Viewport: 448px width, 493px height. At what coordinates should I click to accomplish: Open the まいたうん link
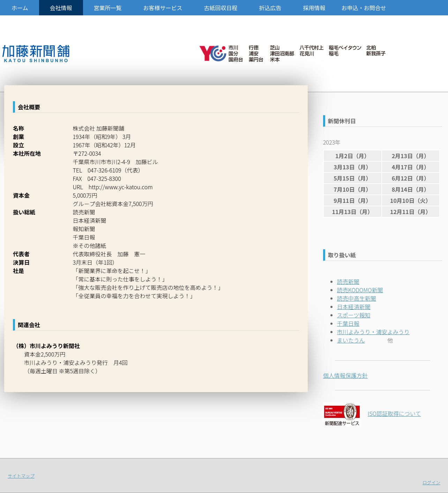pyautogui.click(x=351, y=340)
